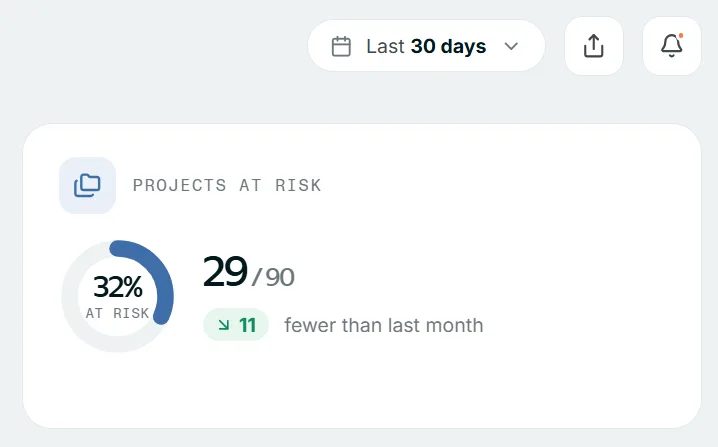Click the green 11 change badge

tap(236, 325)
